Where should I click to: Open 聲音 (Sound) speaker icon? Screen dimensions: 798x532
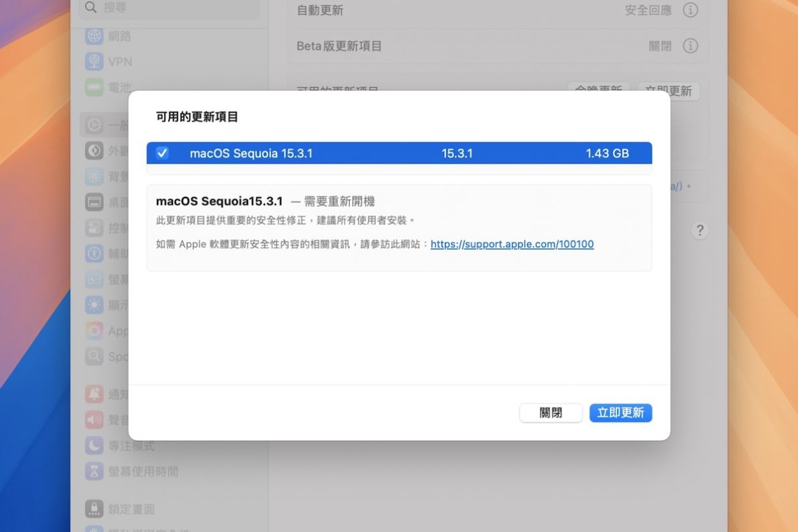click(x=94, y=420)
